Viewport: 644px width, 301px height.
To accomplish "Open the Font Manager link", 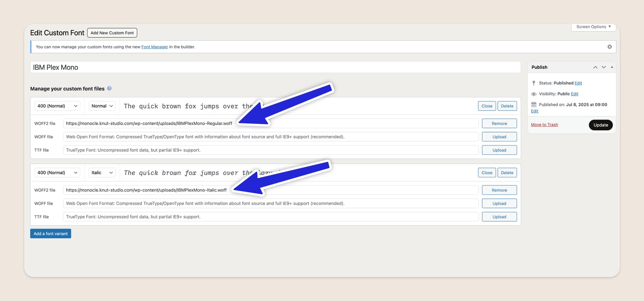I will (x=155, y=47).
